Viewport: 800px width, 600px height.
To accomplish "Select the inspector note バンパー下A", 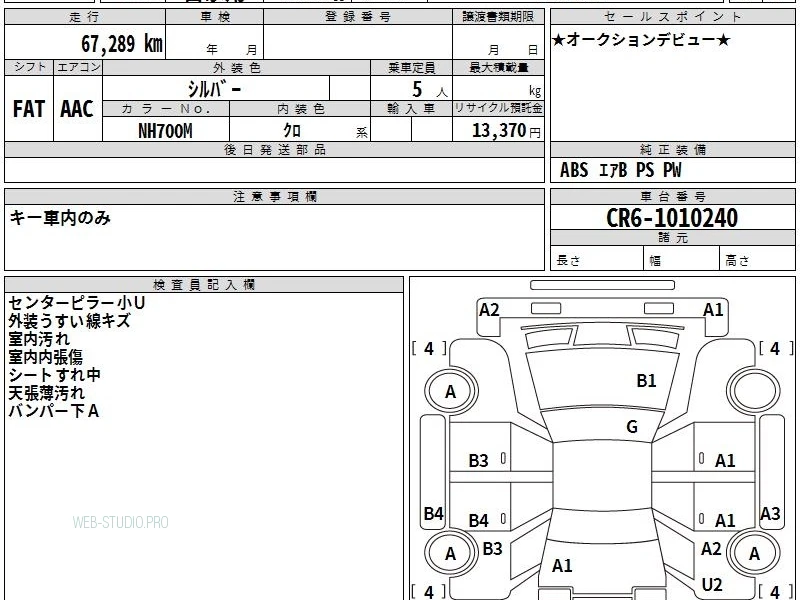I will point(53,411).
